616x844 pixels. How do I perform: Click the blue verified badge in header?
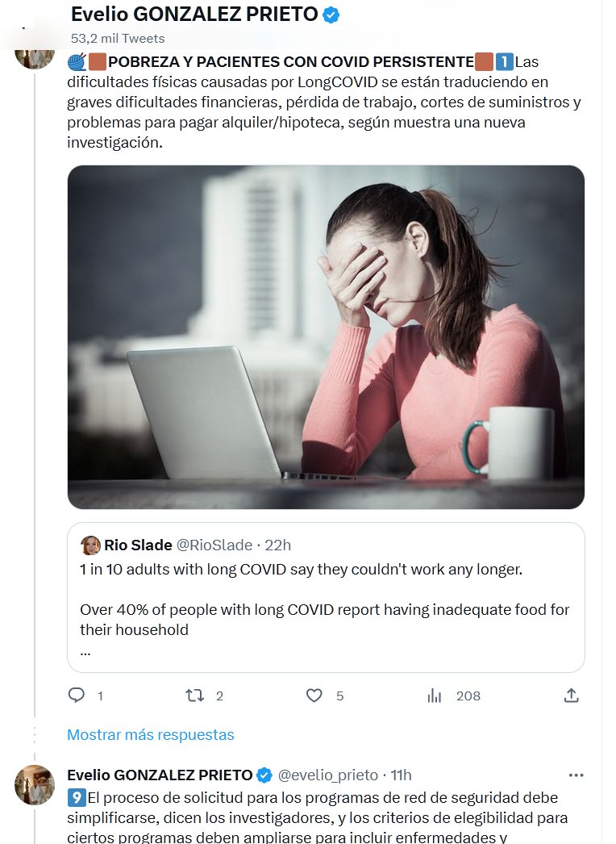(331, 14)
